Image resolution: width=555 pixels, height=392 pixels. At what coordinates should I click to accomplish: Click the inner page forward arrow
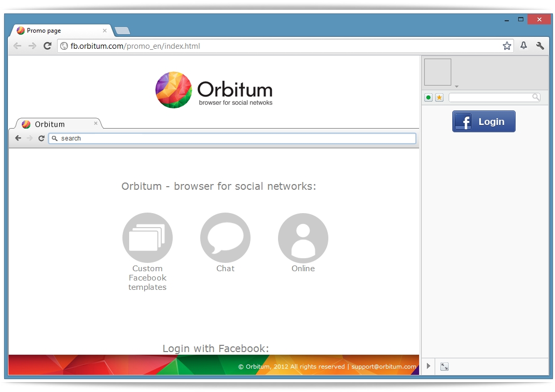[x=30, y=138]
